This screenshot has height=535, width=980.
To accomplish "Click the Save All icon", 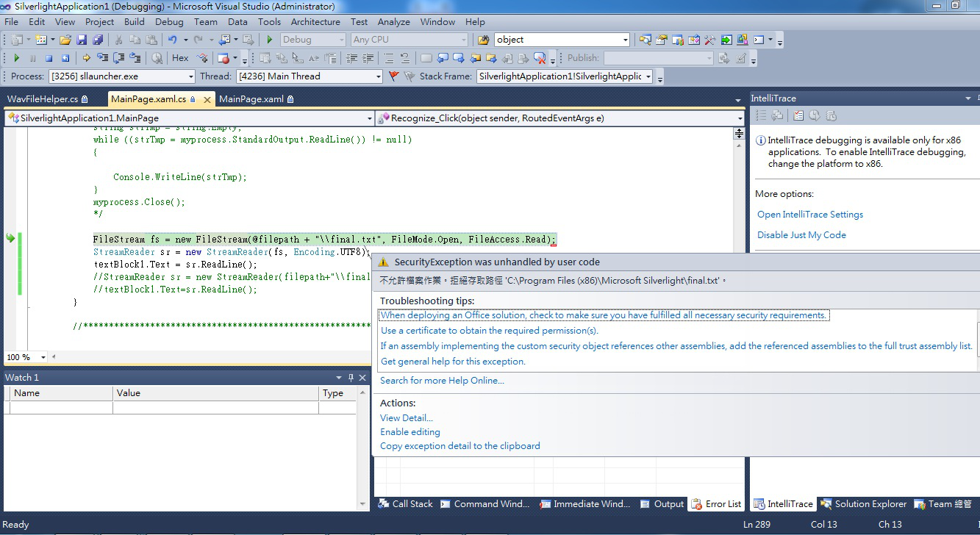I will (x=97, y=40).
